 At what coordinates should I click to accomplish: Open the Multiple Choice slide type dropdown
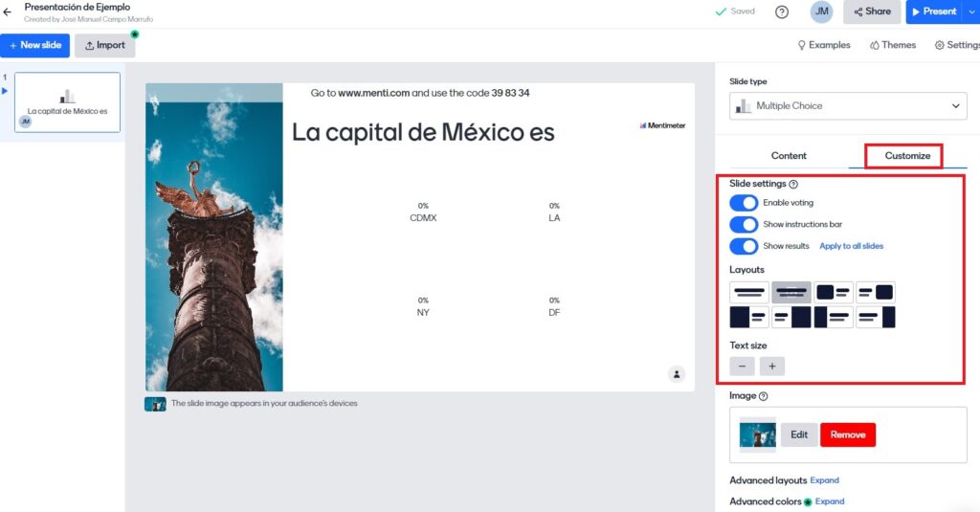pyautogui.click(x=848, y=106)
